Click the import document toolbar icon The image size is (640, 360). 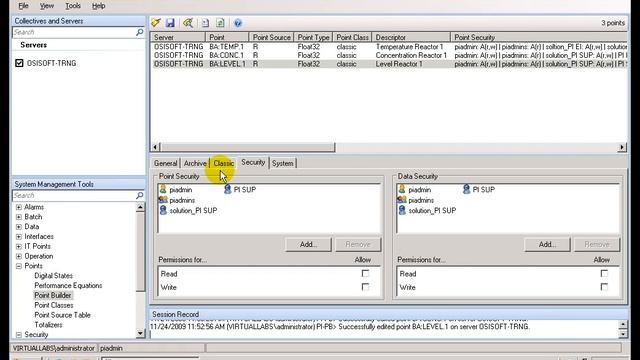pos(206,23)
